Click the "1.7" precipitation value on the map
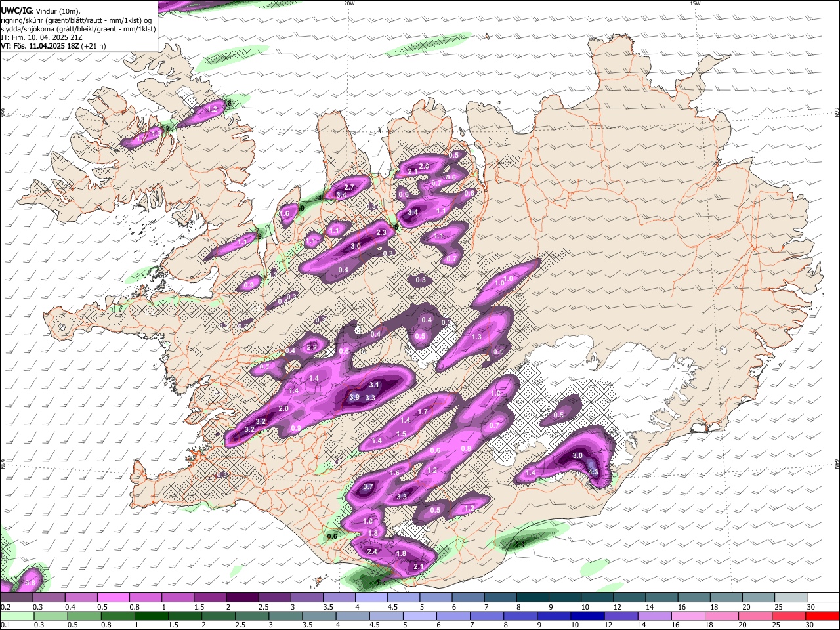This screenshot has width=840, height=630. coord(423,412)
